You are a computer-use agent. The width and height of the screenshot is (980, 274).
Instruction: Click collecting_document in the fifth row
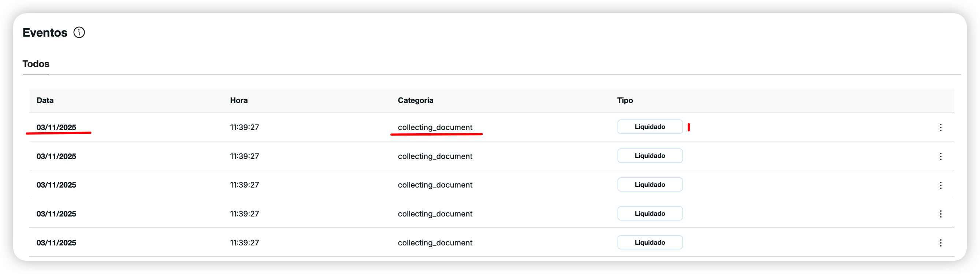click(435, 243)
